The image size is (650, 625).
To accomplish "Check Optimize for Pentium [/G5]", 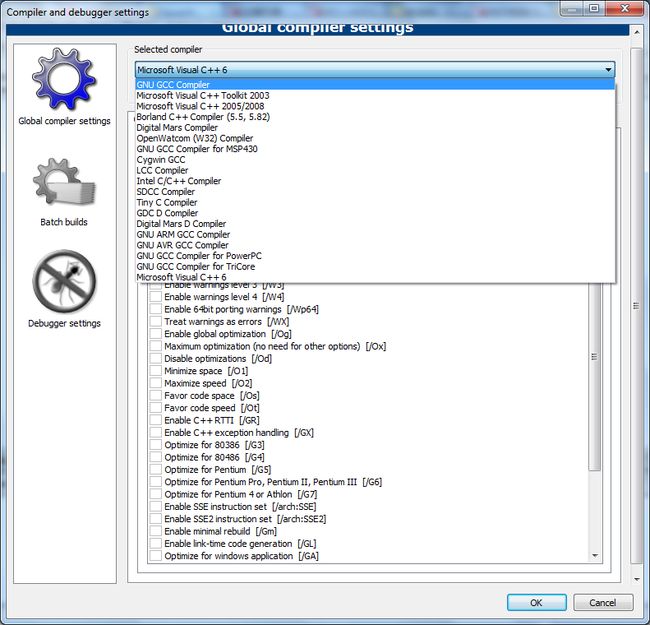I will [156, 470].
